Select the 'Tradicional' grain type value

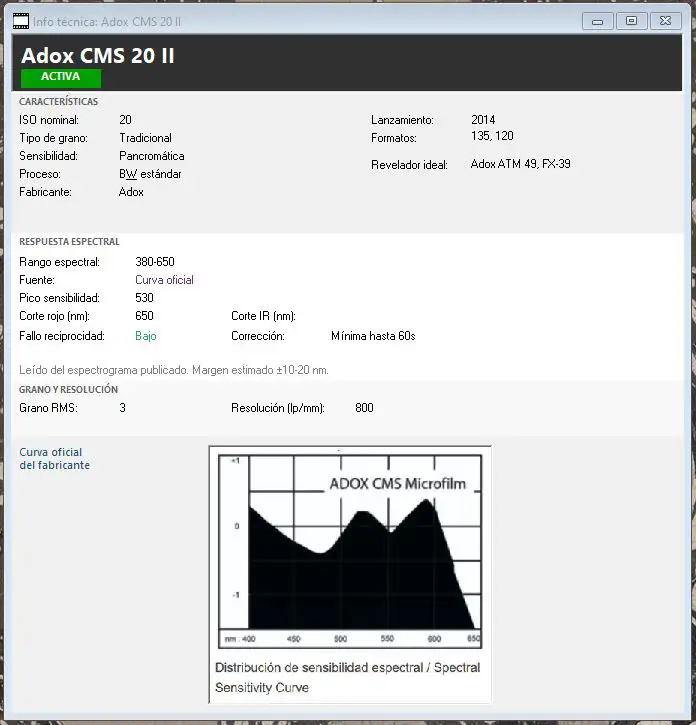click(145, 138)
